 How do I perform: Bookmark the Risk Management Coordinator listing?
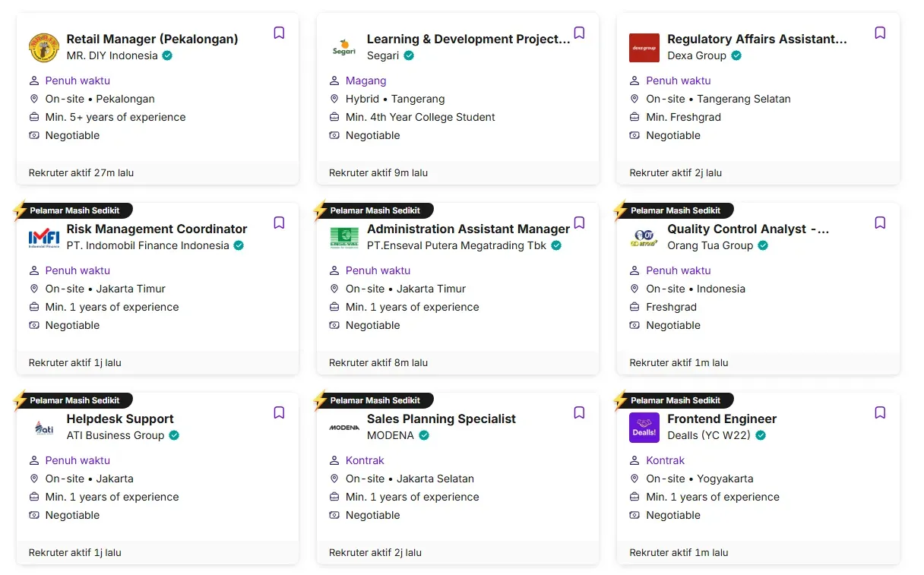tap(279, 223)
